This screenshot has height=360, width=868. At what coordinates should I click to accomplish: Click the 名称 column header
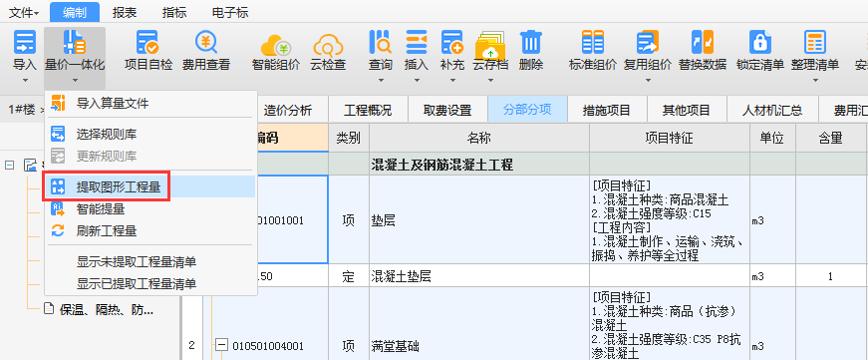click(479, 138)
